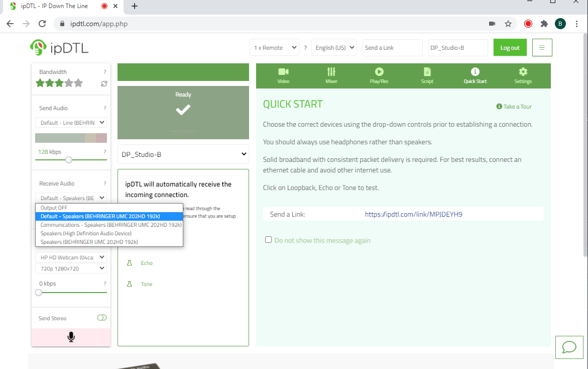Viewport: 588px width, 369px height.
Task: Click the Tone test flask icon
Action: pos(130,284)
